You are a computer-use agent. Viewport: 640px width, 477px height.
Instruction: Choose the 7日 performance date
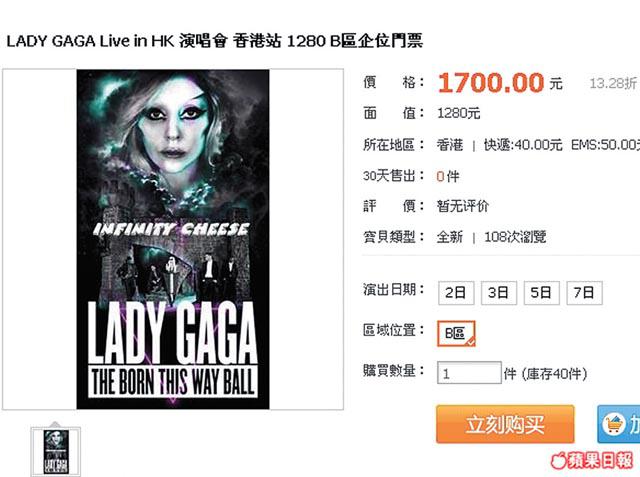(x=584, y=293)
